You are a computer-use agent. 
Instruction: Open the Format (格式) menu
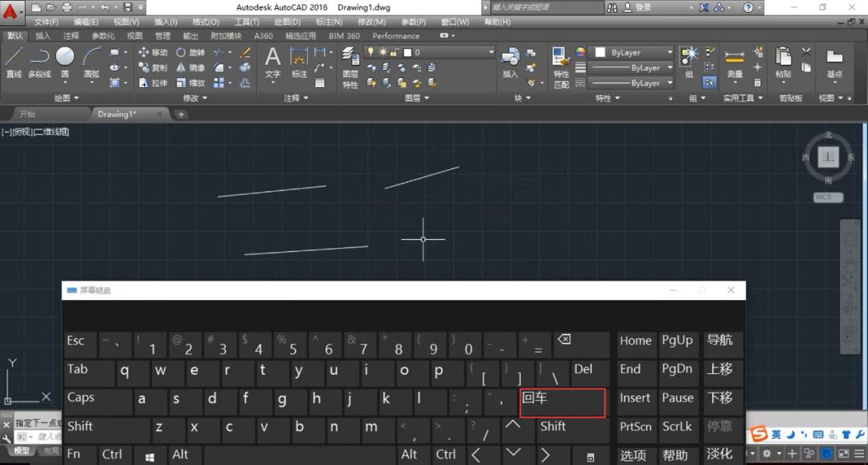pos(206,22)
